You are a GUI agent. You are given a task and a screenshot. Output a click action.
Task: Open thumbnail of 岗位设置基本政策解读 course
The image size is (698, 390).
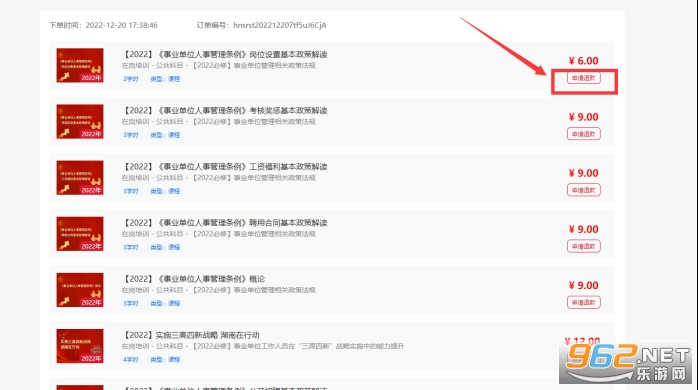[x=80, y=65]
